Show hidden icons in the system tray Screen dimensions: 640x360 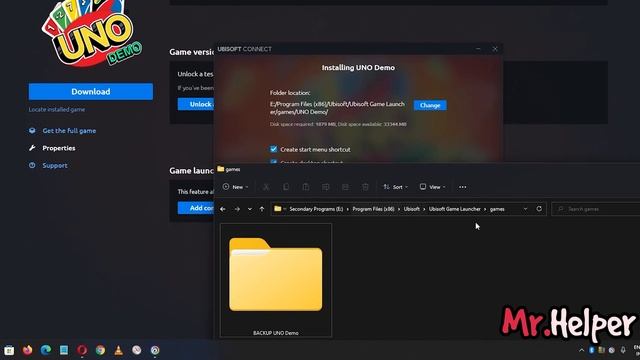[x=581, y=350]
